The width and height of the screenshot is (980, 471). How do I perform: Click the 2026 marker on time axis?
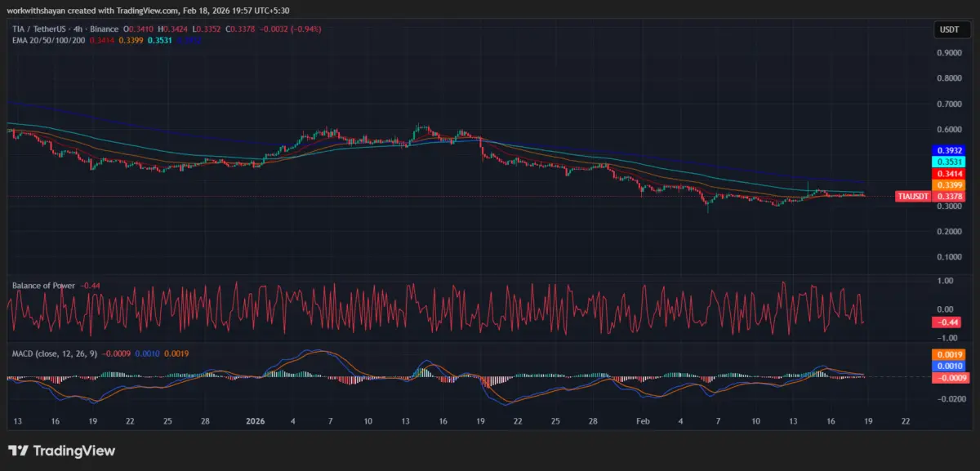256,421
